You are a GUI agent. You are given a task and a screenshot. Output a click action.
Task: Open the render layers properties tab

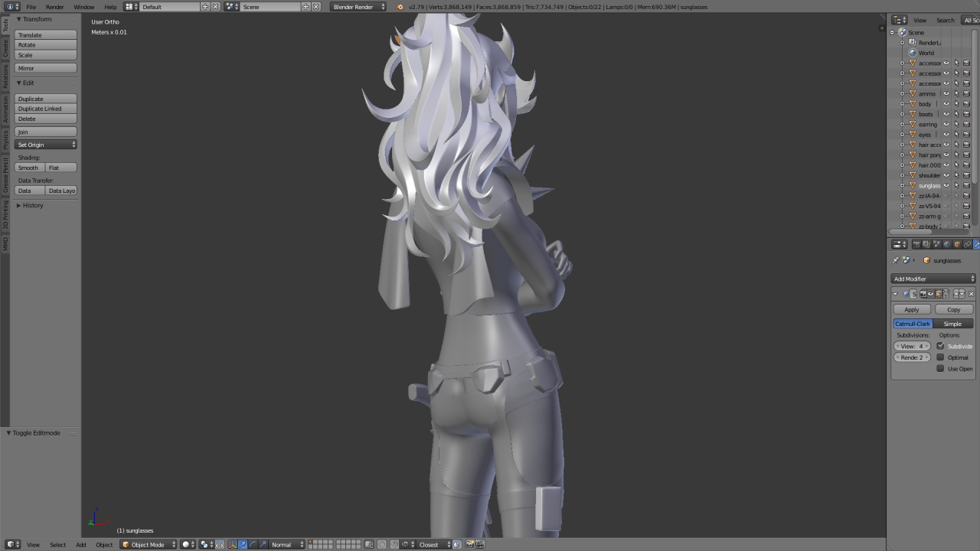pos(926,244)
